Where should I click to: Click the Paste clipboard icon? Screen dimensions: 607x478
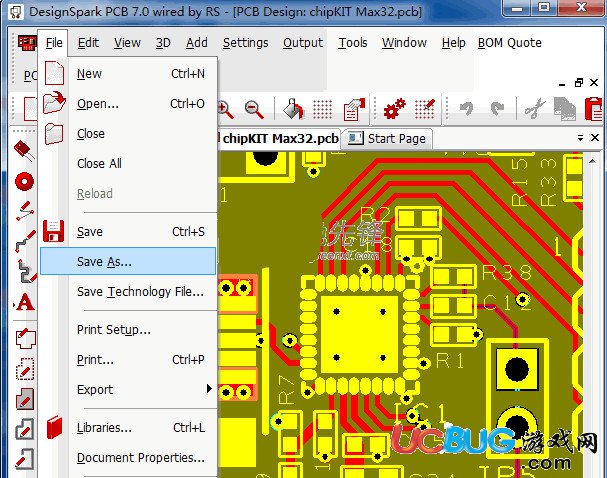(594, 109)
